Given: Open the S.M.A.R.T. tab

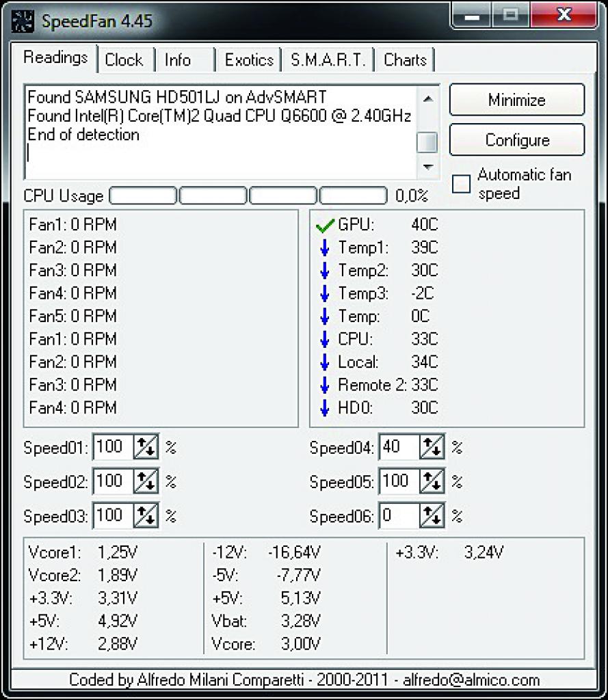Looking at the screenshot, I should 328,60.
